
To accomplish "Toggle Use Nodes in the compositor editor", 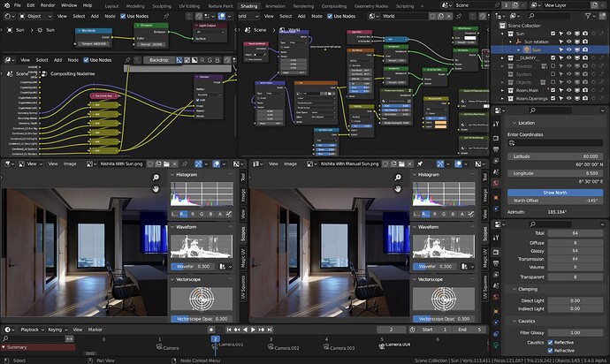I will (87, 60).
